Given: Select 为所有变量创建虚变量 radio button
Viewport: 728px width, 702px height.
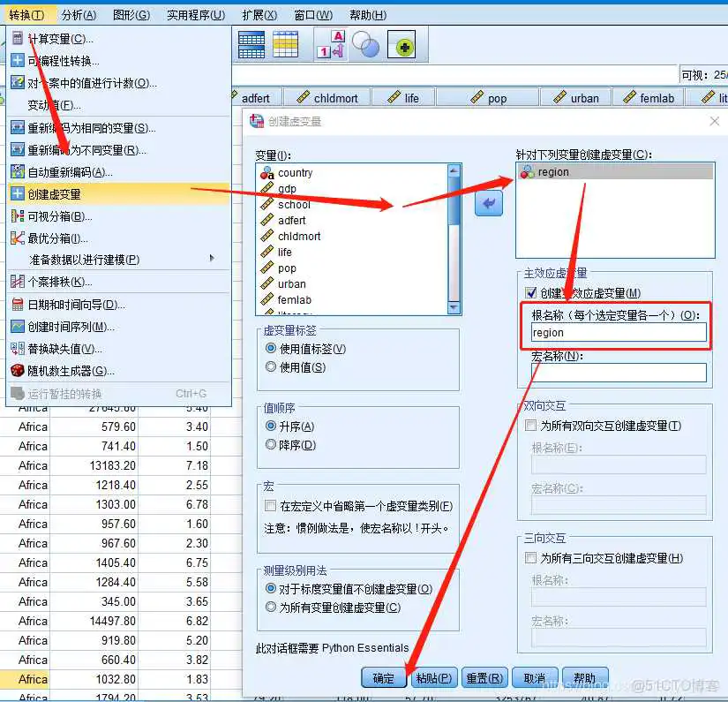Looking at the screenshot, I should pos(271,607).
